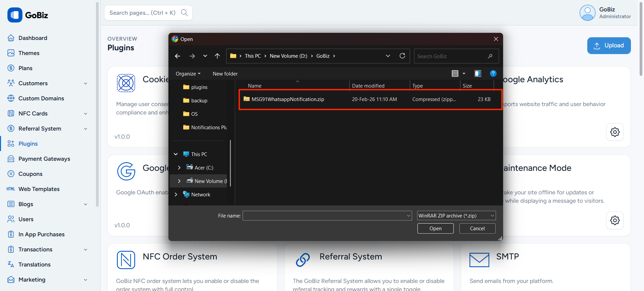
Task: Open the file dialog Help icon
Action: tap(493, 74)
